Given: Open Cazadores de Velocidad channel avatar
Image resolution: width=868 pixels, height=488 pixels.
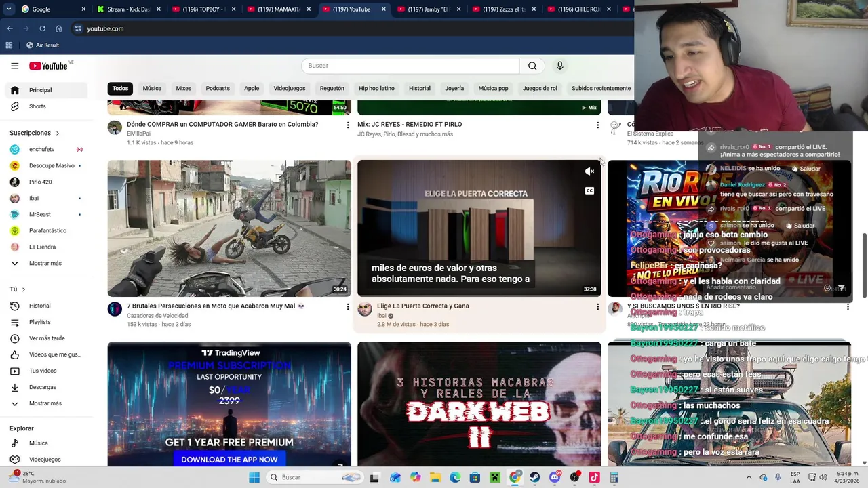Looking at the screenshot, I should [115, 309].
